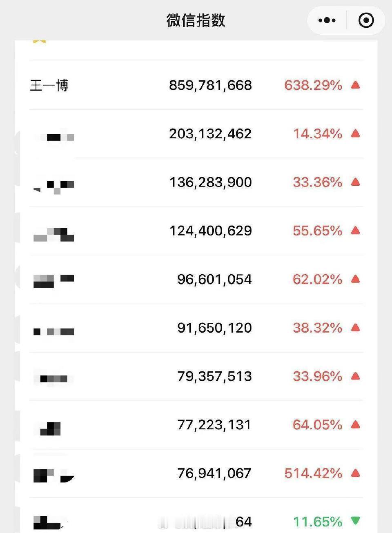Click the red up arrow beside 14.34%

(x=355, y=133)
